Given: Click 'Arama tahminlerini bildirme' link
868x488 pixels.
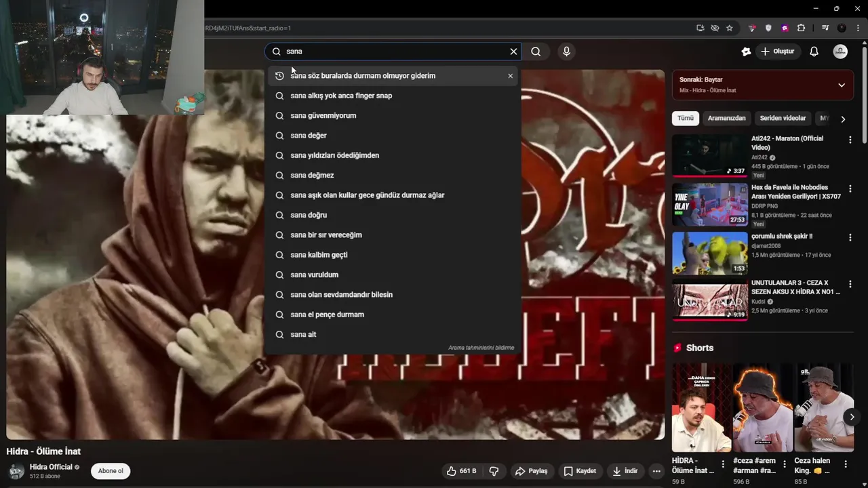Looking at the screenshot, I should (x=481, y=348).
